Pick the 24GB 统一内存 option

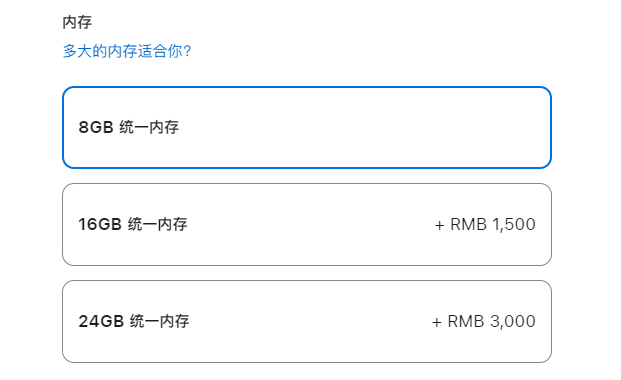click(x=307, y=321)
